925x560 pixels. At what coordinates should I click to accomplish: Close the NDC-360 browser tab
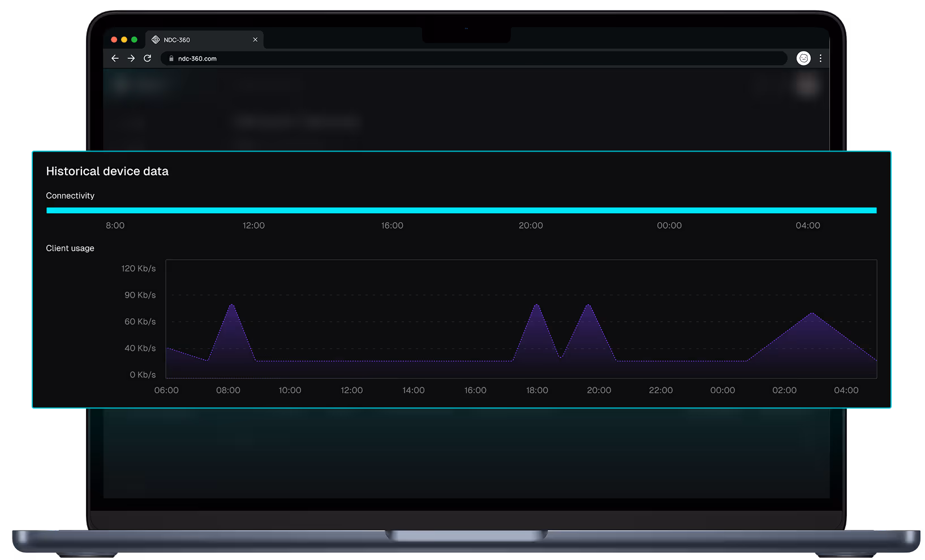(255, 40)
